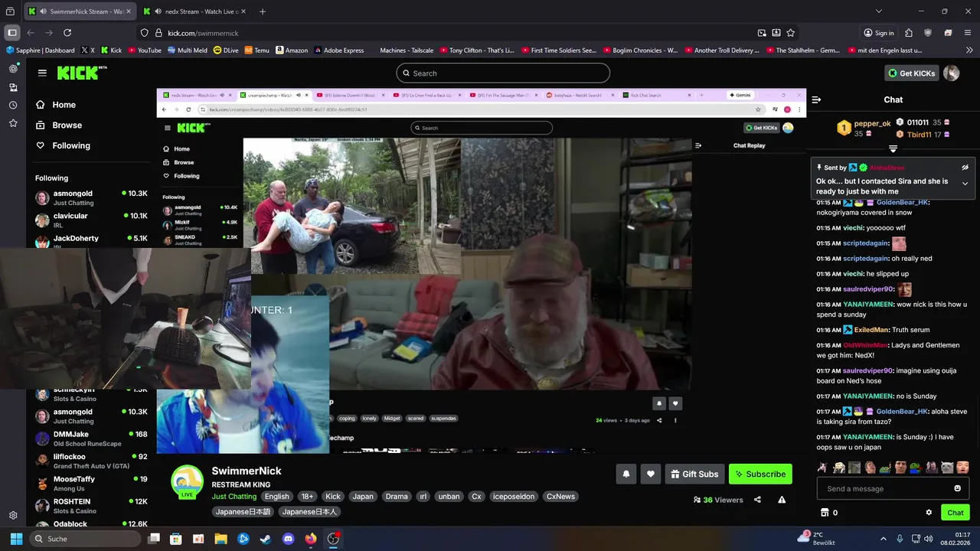Click the Kick search field

503,73
